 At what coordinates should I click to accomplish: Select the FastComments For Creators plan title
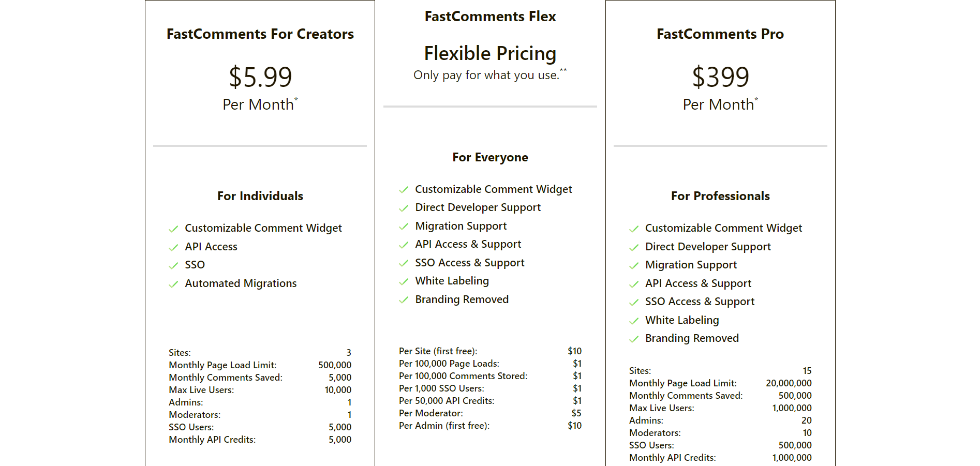coord(260,34)
